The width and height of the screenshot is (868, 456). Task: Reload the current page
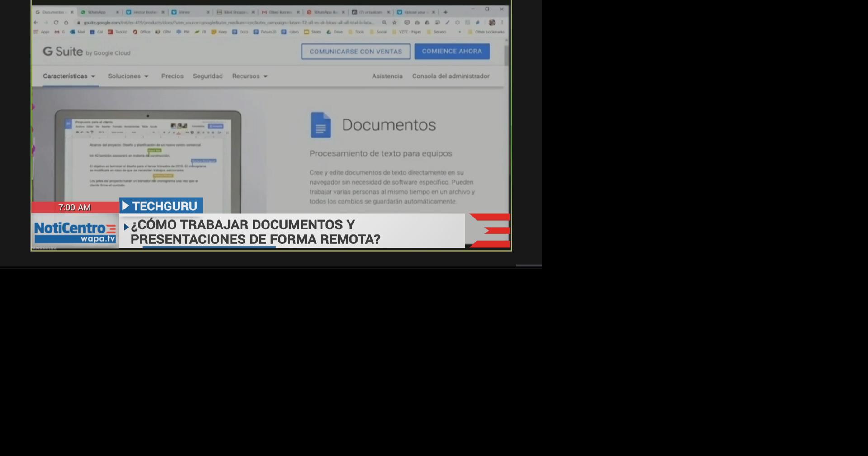(x=55, y=22)
